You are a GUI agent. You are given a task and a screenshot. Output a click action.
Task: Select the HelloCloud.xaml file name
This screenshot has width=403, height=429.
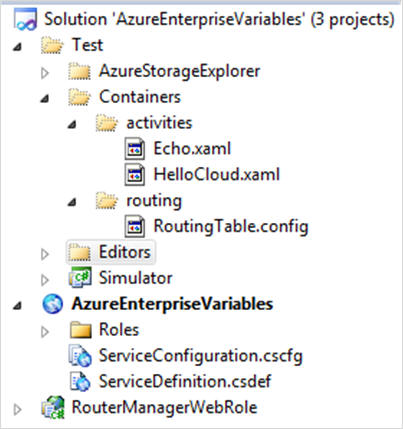(217, 174)
